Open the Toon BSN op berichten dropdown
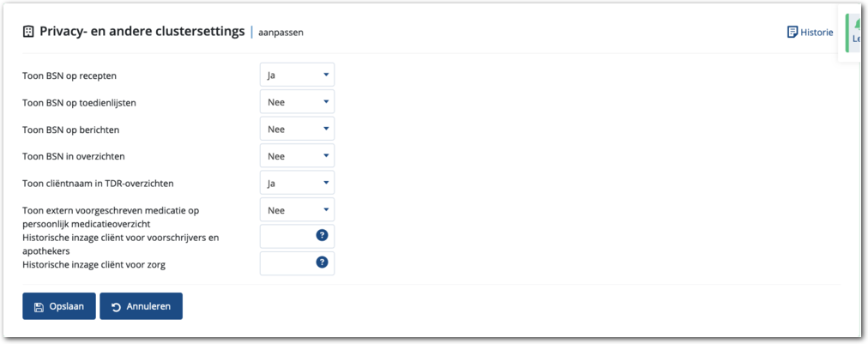This screenshot has height=344, width=868. pyautogui.click(x=297, y=130)
